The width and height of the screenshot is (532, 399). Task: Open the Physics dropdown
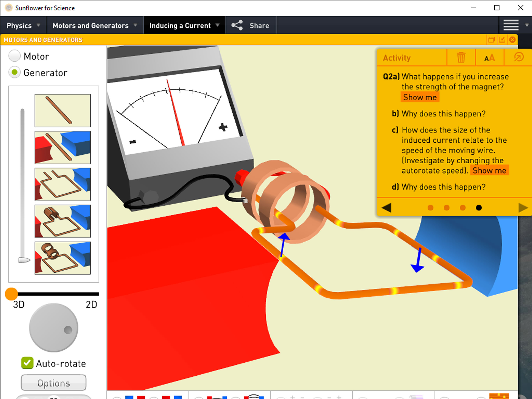[x=23, y=25]
